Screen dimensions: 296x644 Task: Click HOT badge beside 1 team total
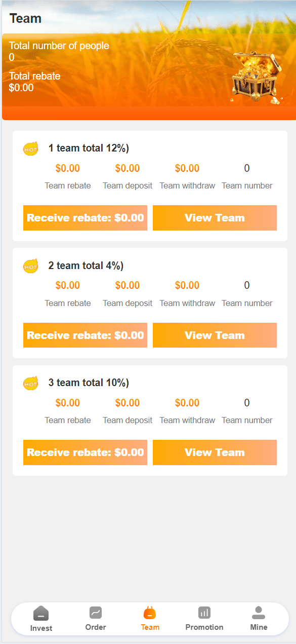31,149
